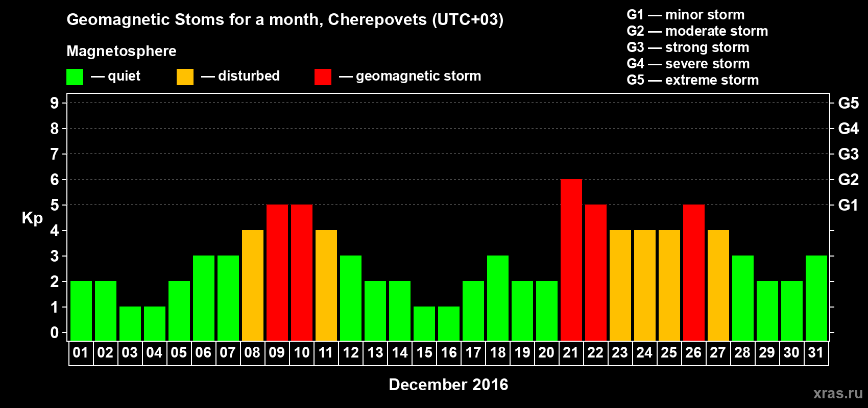Screen dimensions: 868x408
Task: Click the date label 29
Action: 767,353
